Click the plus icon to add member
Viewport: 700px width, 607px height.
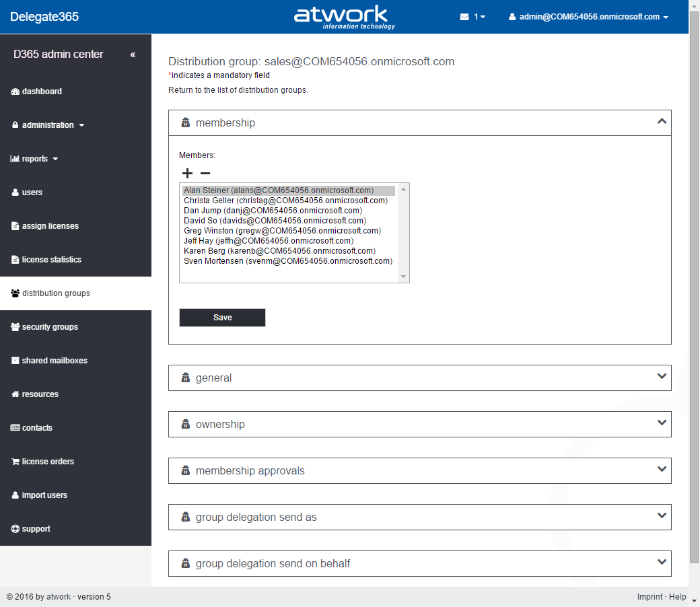pos(187,174)
